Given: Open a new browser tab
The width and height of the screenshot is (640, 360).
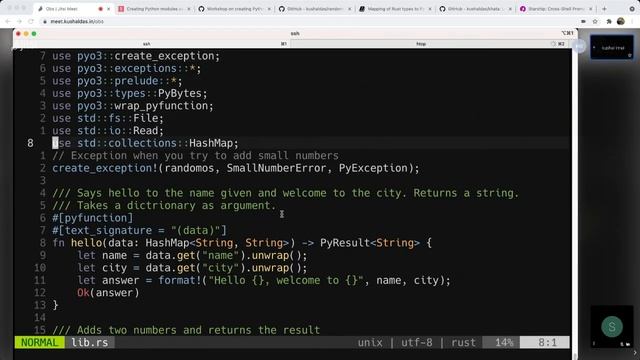Looking at the screenshot, I should tap(604, 9).
